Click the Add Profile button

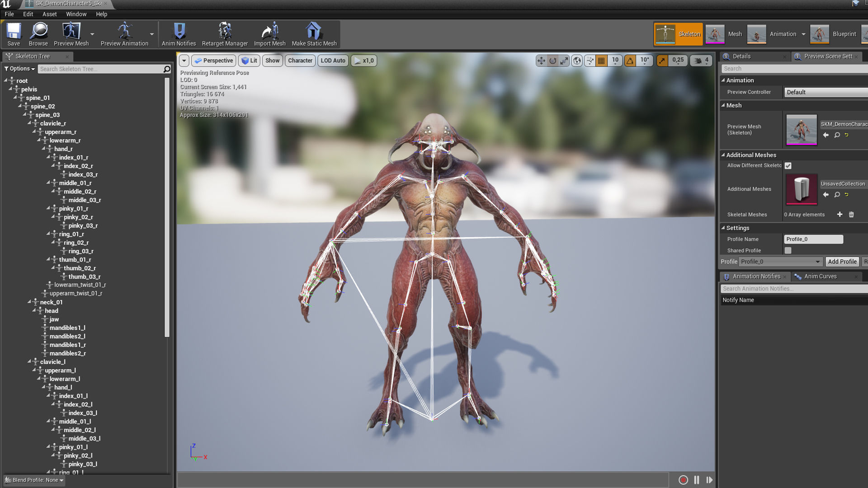click(842, 262)
